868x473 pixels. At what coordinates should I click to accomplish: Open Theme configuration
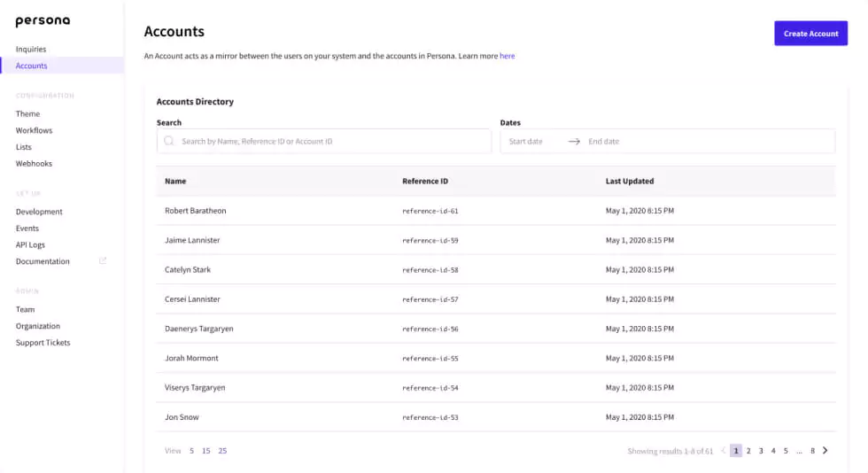27,113
